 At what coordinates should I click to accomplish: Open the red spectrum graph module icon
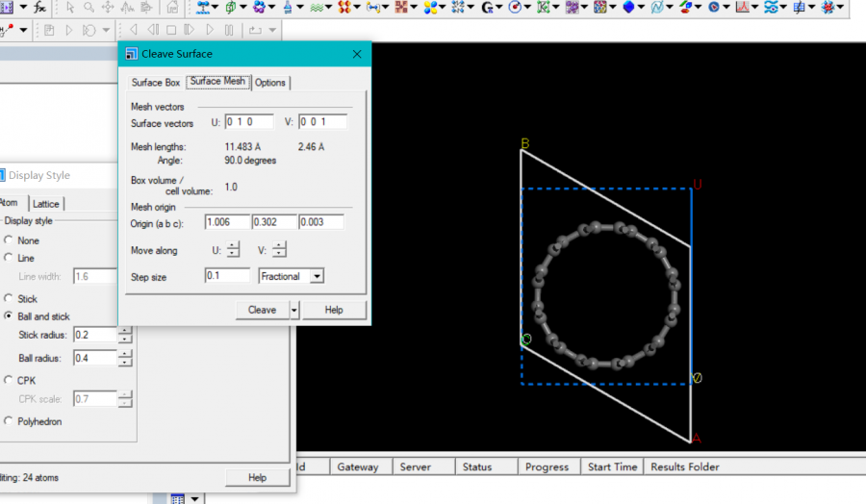[x=742, y=7]
